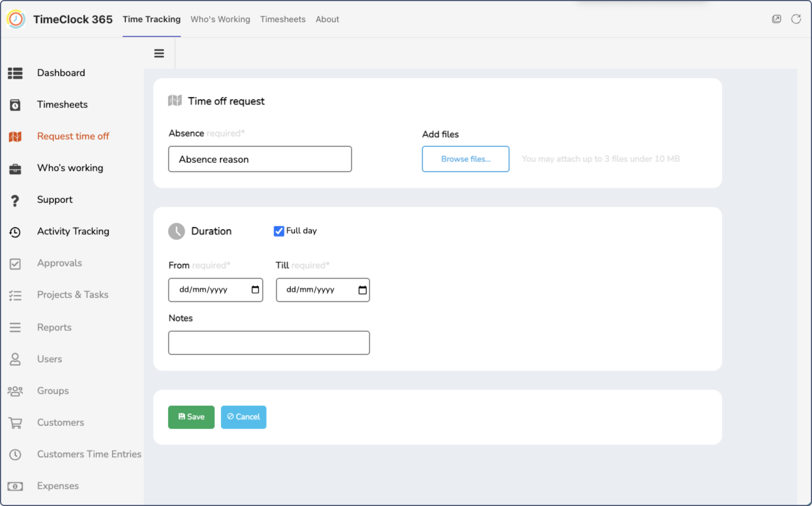Open the From date picker
Viewport: 812px width, 506px height.
pos(254,289)
